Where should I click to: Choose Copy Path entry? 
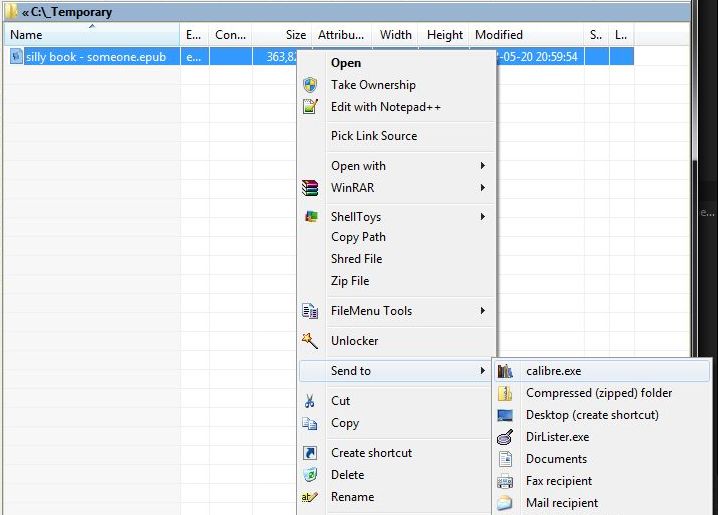coord(397,237)
